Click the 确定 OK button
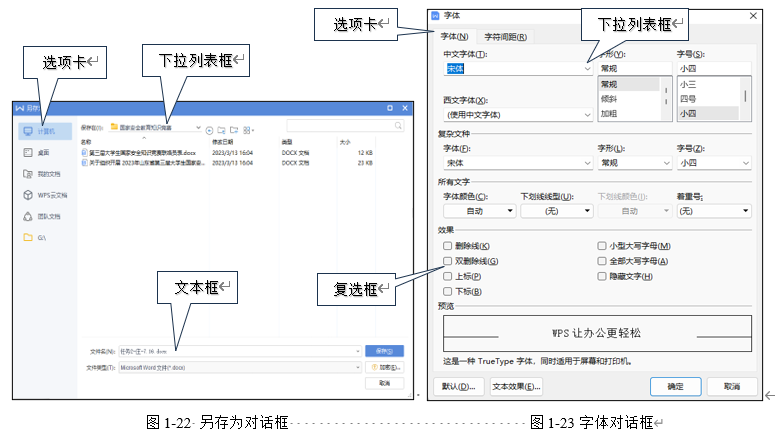The width and height of the screenshot is (775, 436). 675,387
